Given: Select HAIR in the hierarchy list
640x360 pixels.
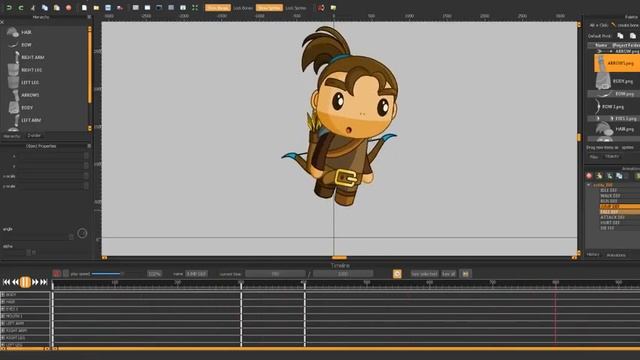Looking at the screenshot, I should pos(27,32).
